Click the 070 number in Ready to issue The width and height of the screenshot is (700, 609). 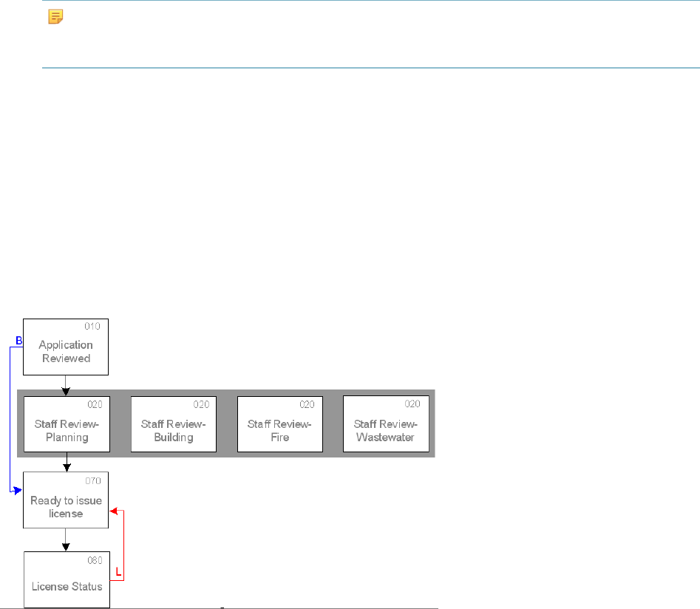pos(93,481)
